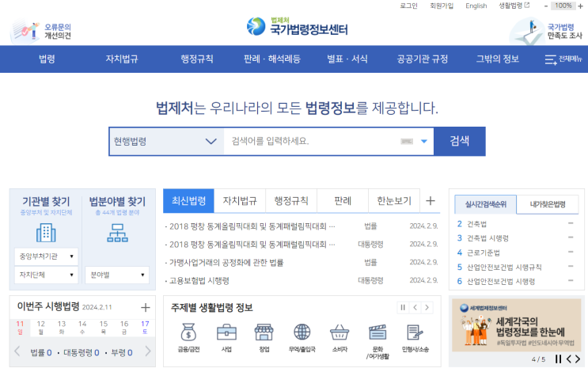Open the 자치단체 dropdown
The image size is (588, 372).
pos(46,275)
